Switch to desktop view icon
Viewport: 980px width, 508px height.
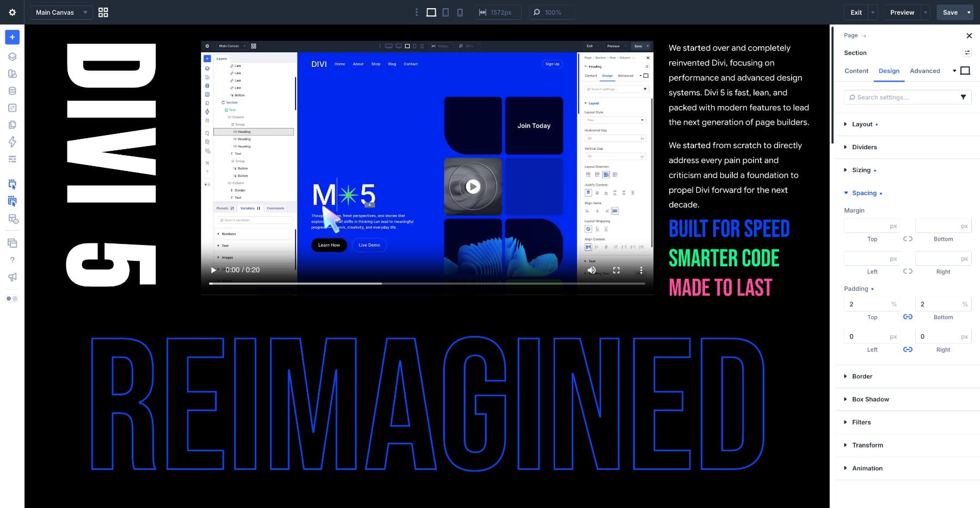pos(431,12)
